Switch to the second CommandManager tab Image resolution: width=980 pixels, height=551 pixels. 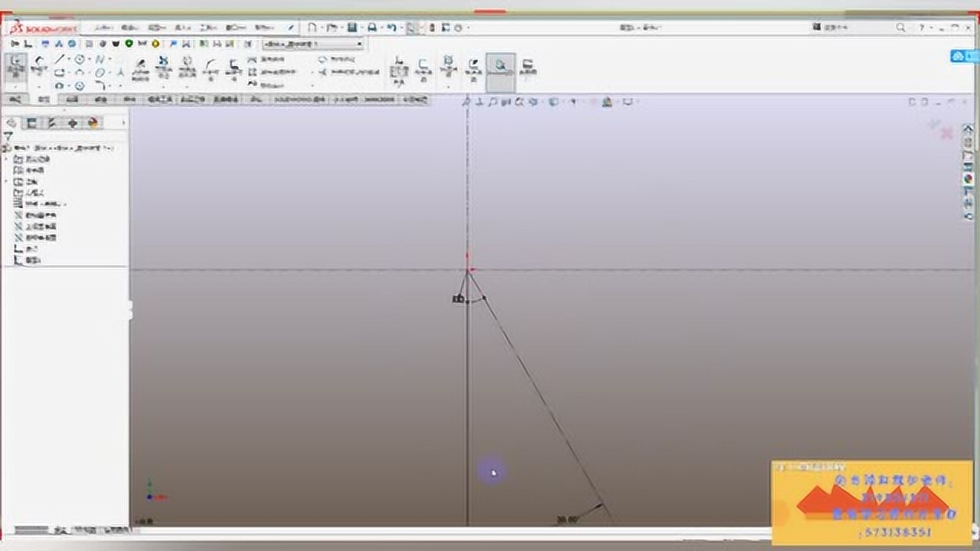(43, 99)
